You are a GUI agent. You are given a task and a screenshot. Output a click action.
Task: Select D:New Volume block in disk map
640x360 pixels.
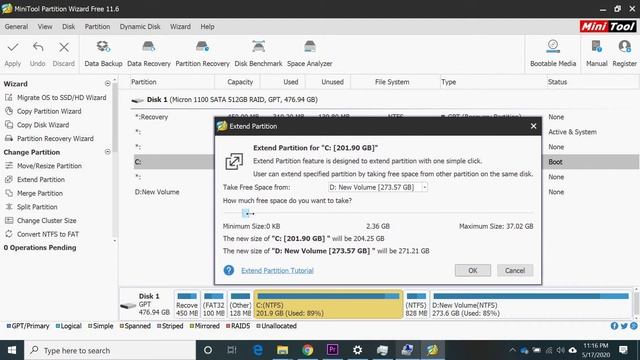pyautogui.click(x=531, y=304)
